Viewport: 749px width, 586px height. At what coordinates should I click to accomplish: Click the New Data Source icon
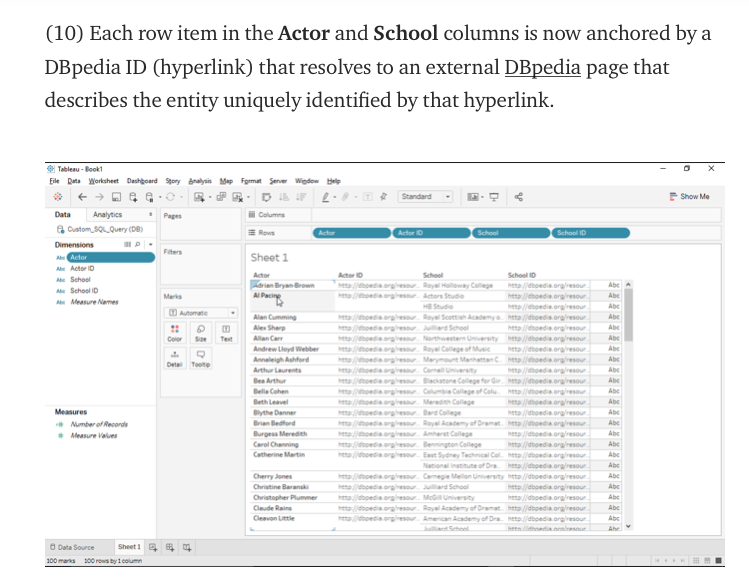point(133,197)
